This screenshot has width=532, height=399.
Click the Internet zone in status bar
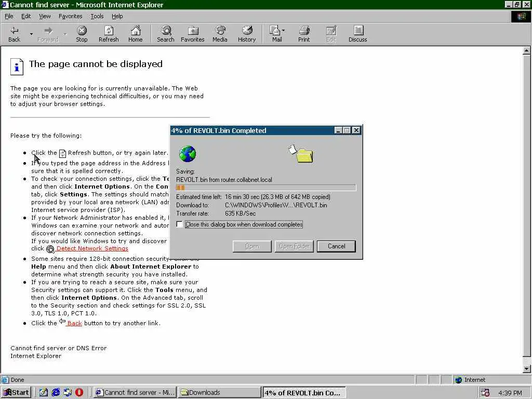point(470,380)
